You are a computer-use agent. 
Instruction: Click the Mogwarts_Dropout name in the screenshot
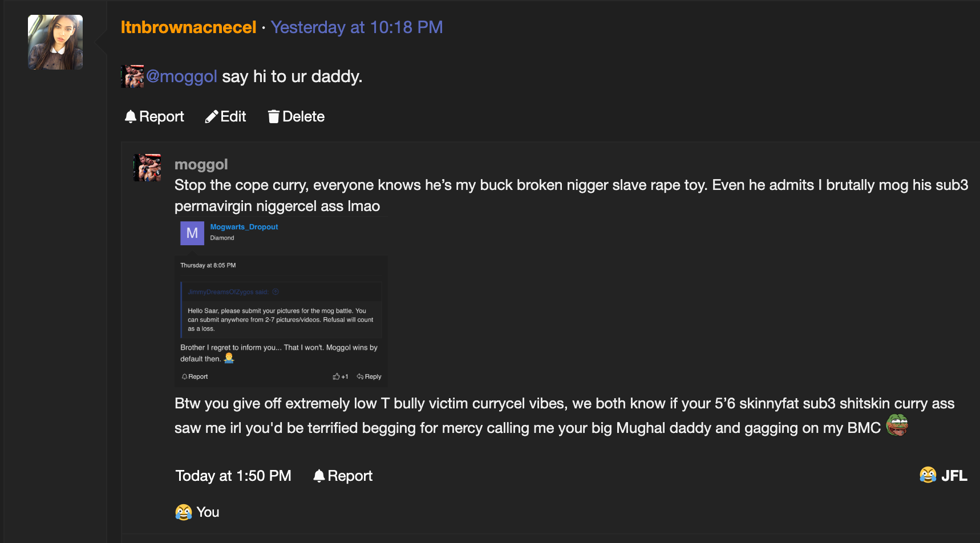(244, 227)
